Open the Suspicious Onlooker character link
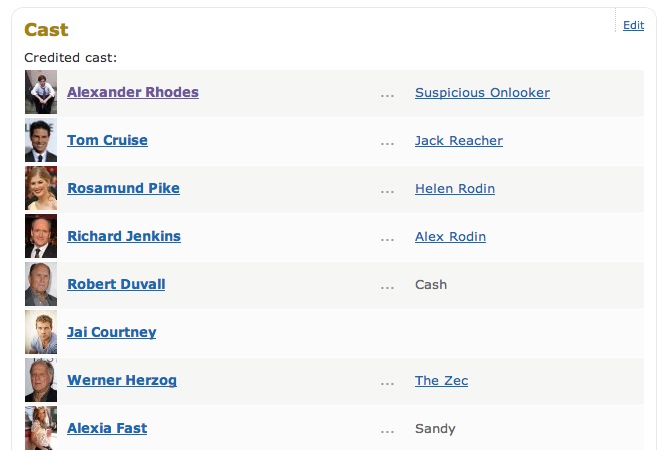The height and width of the screenshot is (450, 668). 482,93
